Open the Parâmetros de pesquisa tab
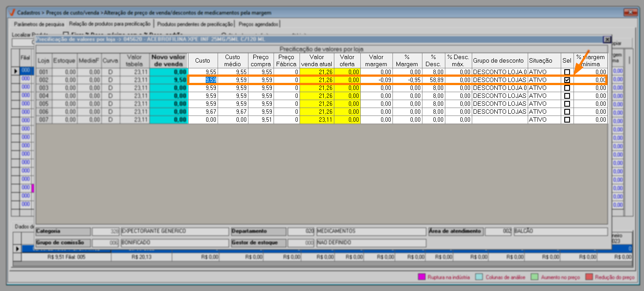The width and height of the screenshot is (644, 291). [x=39, y=24]
